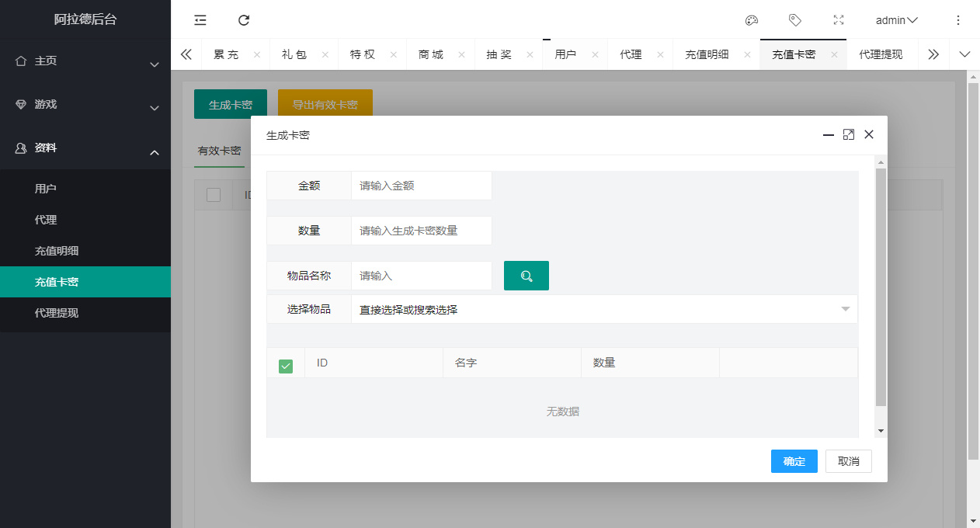This screenshot has height=528, width=980.
Task: Open the theme palette icon
Action: [x=751, y=20]
